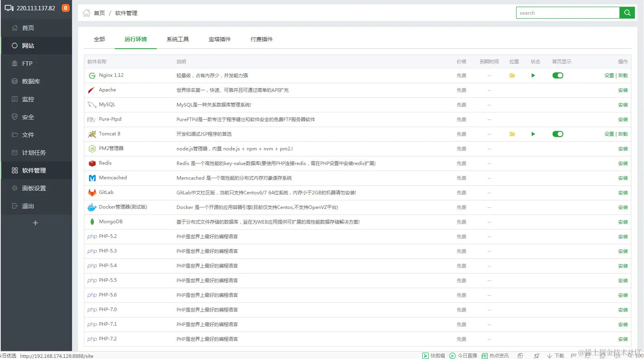Click 退出 to log out
644x359 pixels.
[36, 206]
